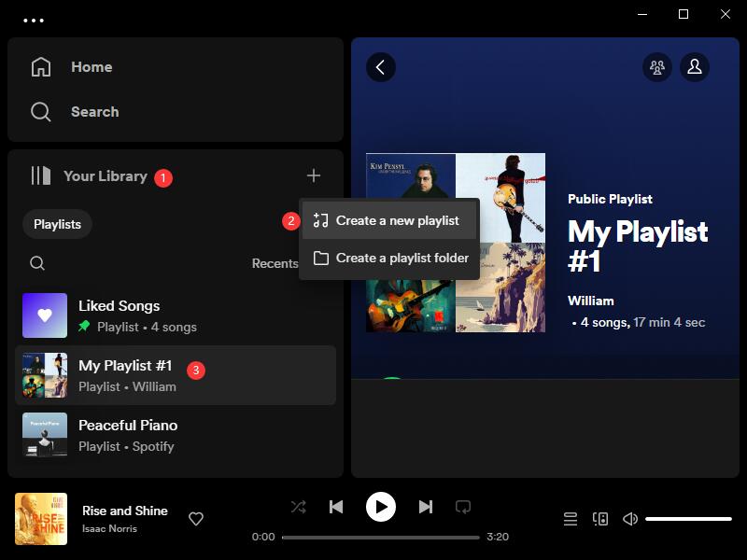Mute the volume speaker icon
The image size is (747, 560).
pyautogui.click(x=629, y=519)
